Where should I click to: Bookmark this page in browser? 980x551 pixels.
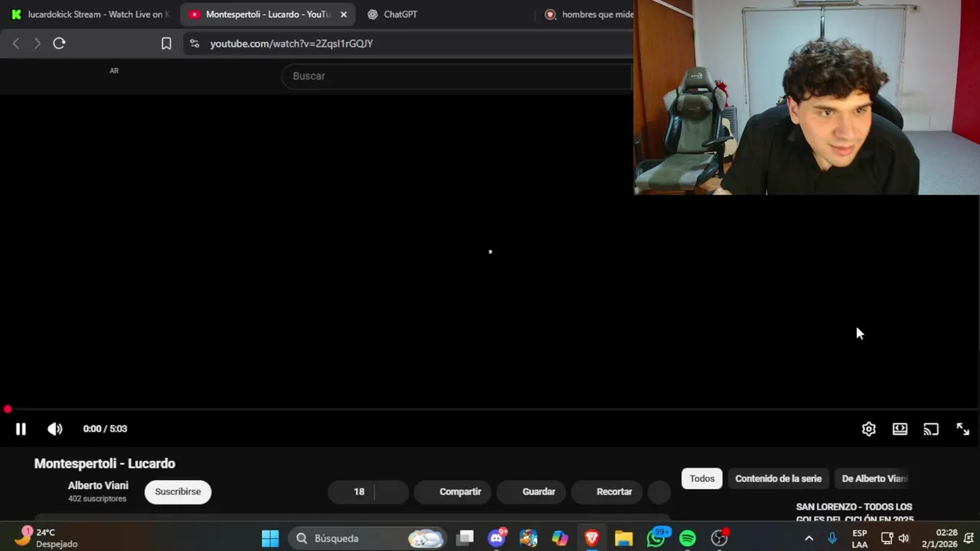[x=166, y=44]
